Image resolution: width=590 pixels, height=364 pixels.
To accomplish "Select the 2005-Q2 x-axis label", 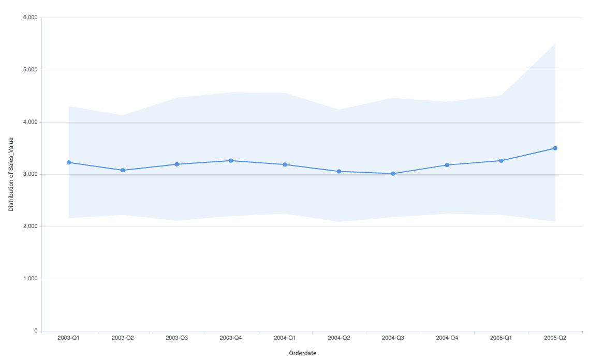I will point(555,338).
